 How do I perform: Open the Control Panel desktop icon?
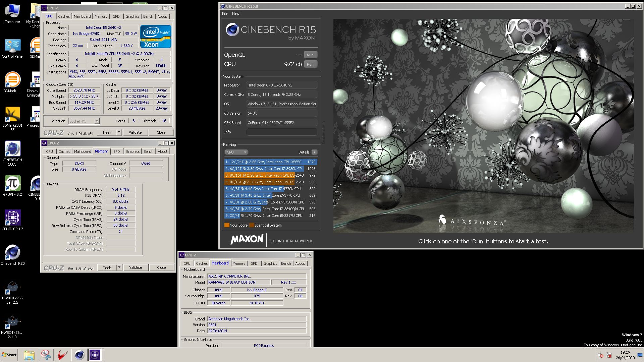(x=12, y=49)
